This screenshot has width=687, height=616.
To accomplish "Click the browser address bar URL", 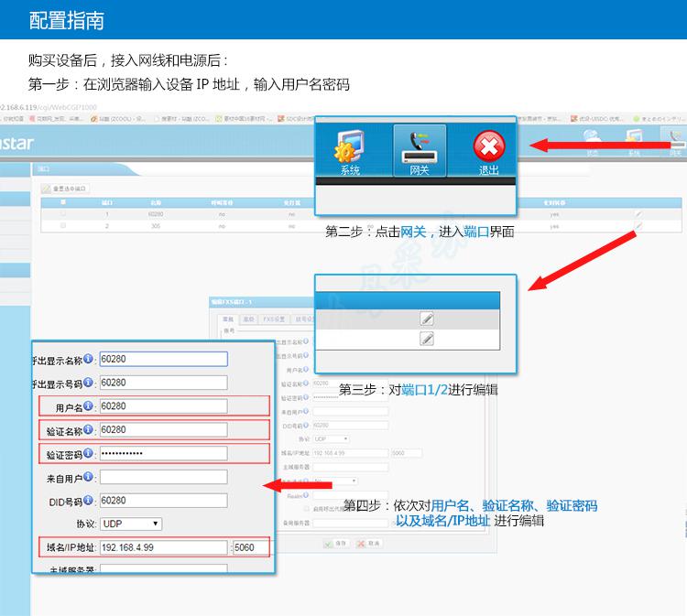I will point(49,107).
